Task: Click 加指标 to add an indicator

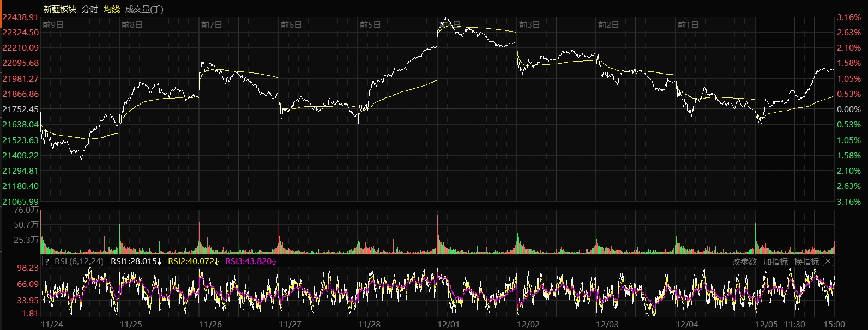Action: tap(775, 261)
